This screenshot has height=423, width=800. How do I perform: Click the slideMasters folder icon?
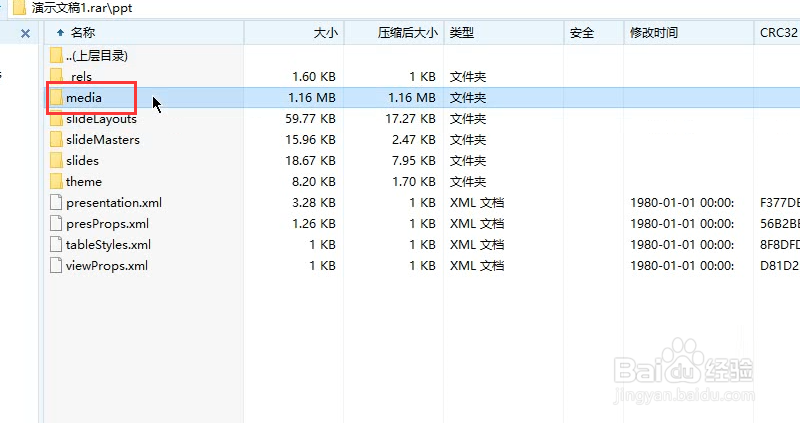click(56, 139)
